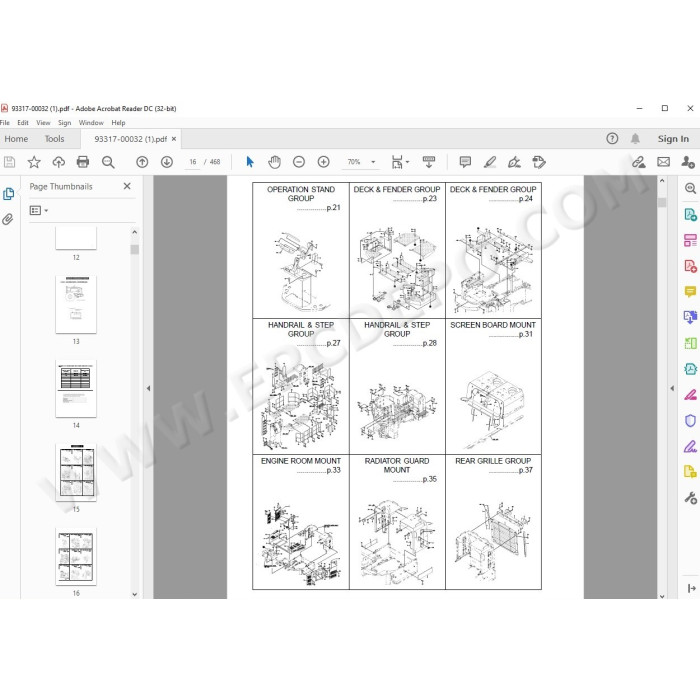Open the Edit menu

point(23,123)
